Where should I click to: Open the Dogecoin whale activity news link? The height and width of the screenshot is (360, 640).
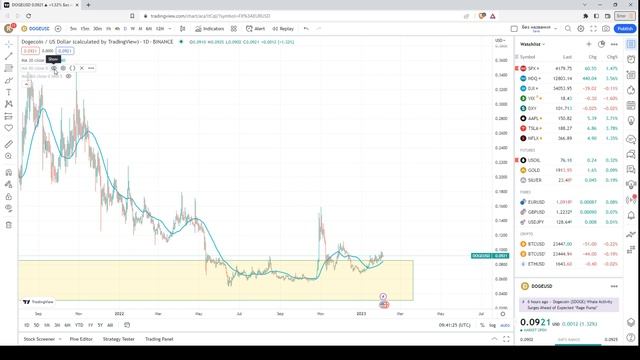pyautogui.click(x=569, y=304)
